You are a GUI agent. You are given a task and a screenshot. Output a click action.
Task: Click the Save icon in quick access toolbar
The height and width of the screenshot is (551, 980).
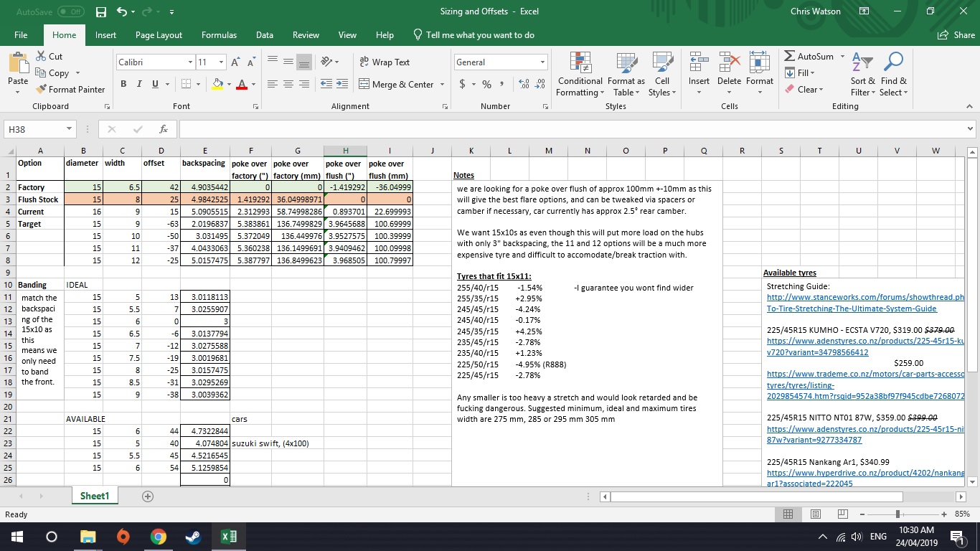(x=101, y=11)
